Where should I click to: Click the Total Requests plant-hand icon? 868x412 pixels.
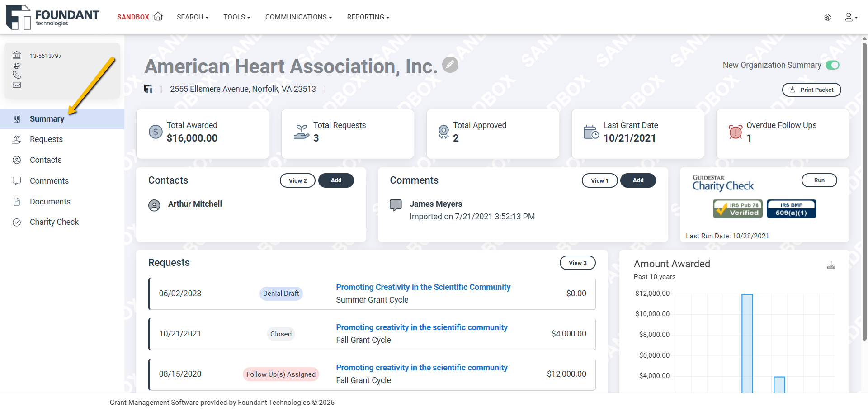click(302, 132)
